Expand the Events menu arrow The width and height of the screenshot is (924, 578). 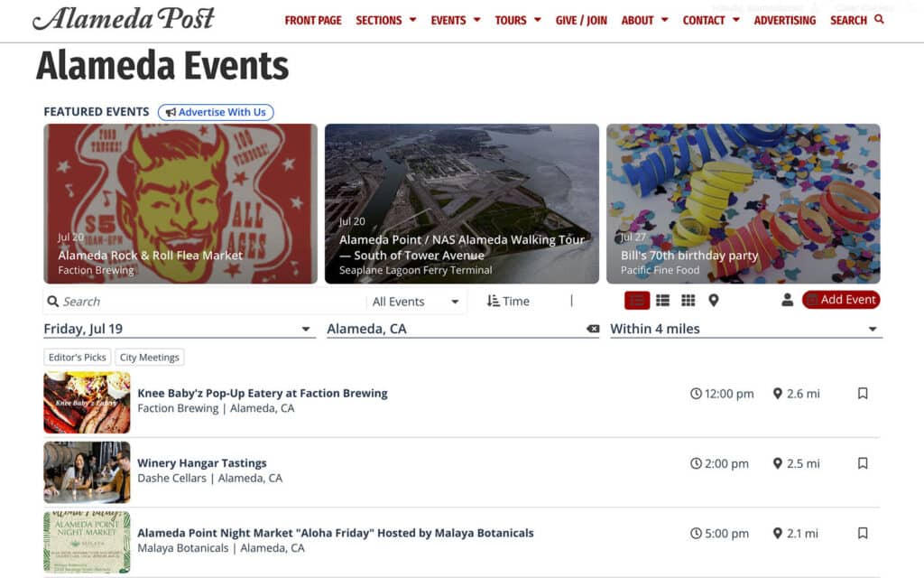click(476, 20)
